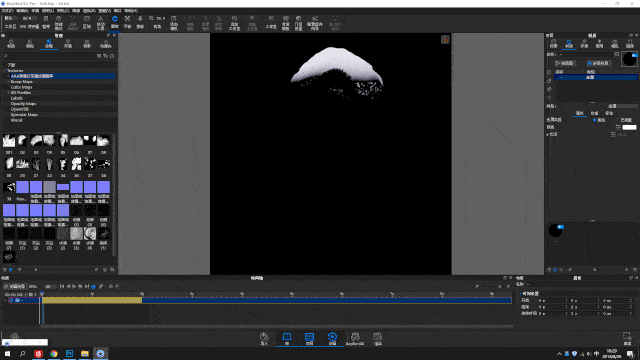Collapse the Textures folder tree node
The height and width of the screenshot is (360, 640).
(4, 71)
